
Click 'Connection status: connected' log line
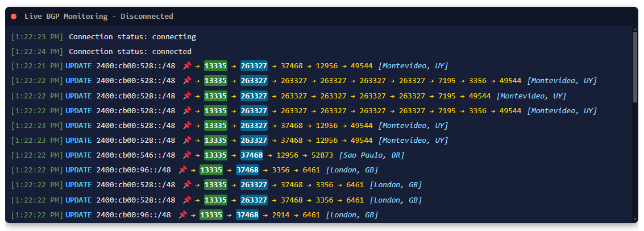click(130, 51)
